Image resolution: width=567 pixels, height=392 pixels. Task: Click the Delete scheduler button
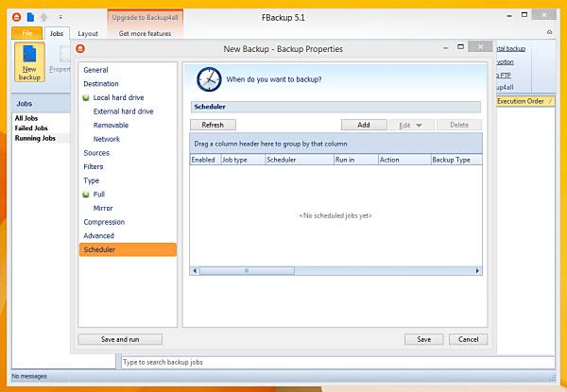(459, 125)
